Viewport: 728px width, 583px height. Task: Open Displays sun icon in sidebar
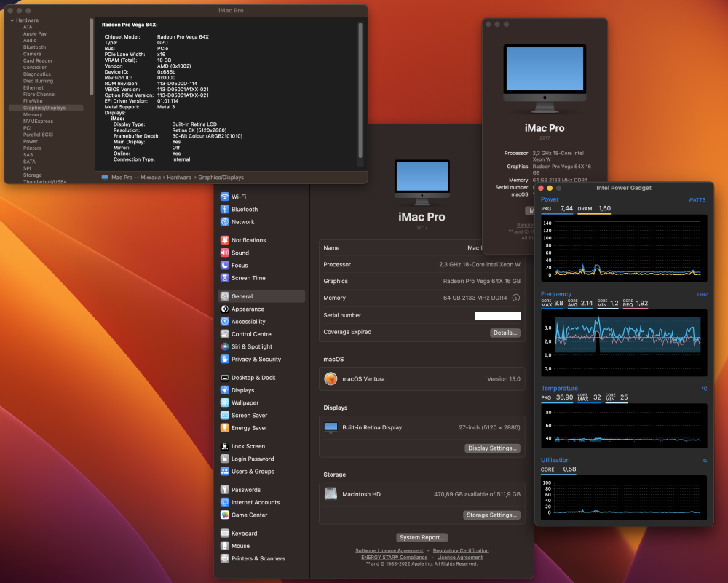pyautogui.click(x=225, y=390)
